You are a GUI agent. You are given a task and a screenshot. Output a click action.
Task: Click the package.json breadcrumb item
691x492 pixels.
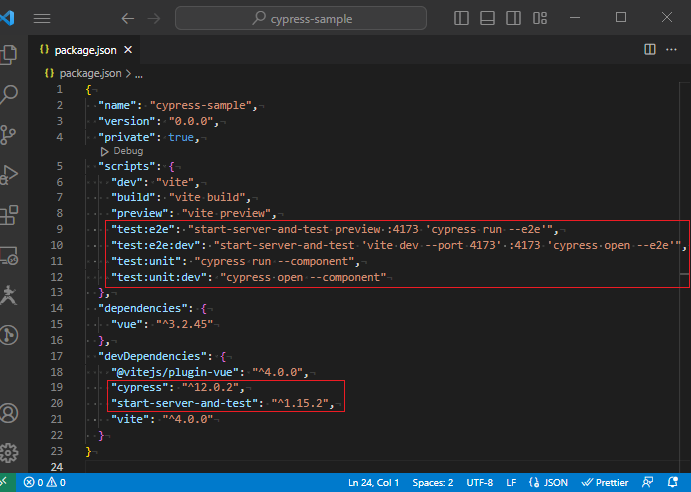pyautogui.click(x=90, y=73)
